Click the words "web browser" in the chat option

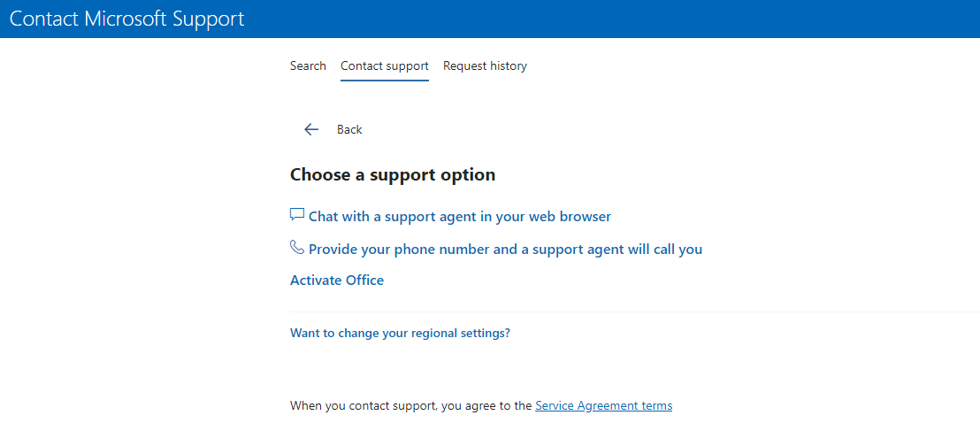[x=570, y=217]
